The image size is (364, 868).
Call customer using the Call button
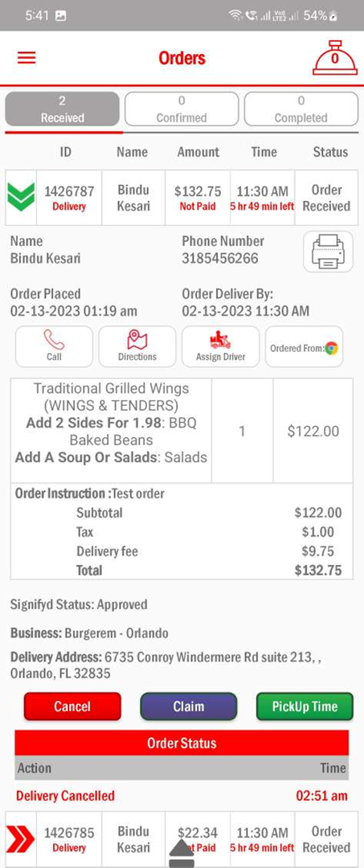[x=54, y=346]
